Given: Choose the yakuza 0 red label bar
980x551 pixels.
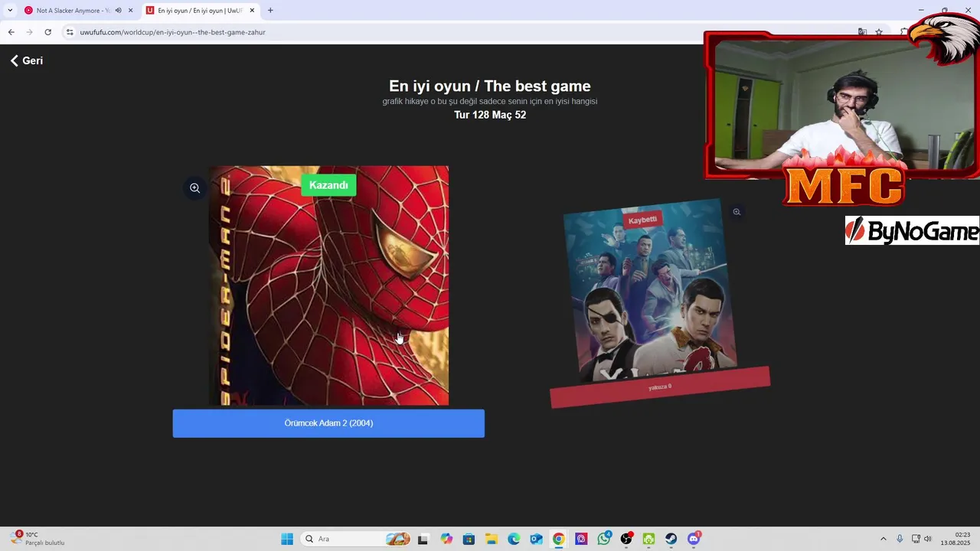Looking at the screenshot, I should point(660,387).
